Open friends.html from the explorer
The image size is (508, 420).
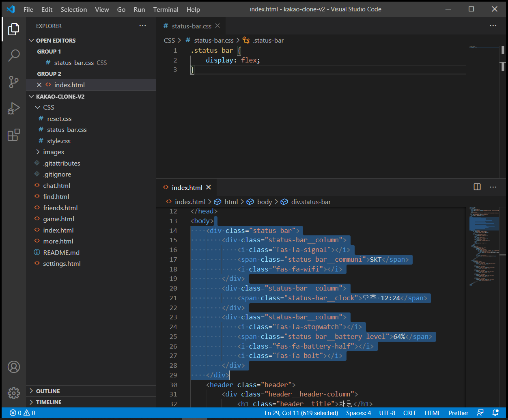pyautogui.click(x=60, y=208)
